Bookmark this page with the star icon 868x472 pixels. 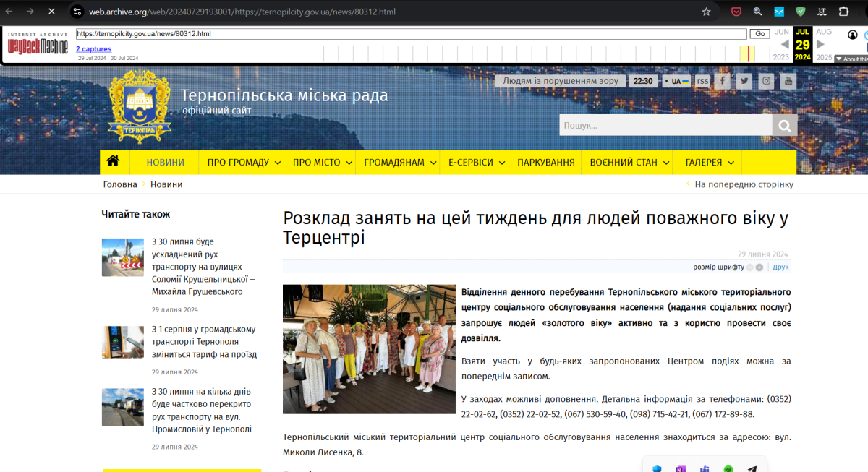point(706,12)
